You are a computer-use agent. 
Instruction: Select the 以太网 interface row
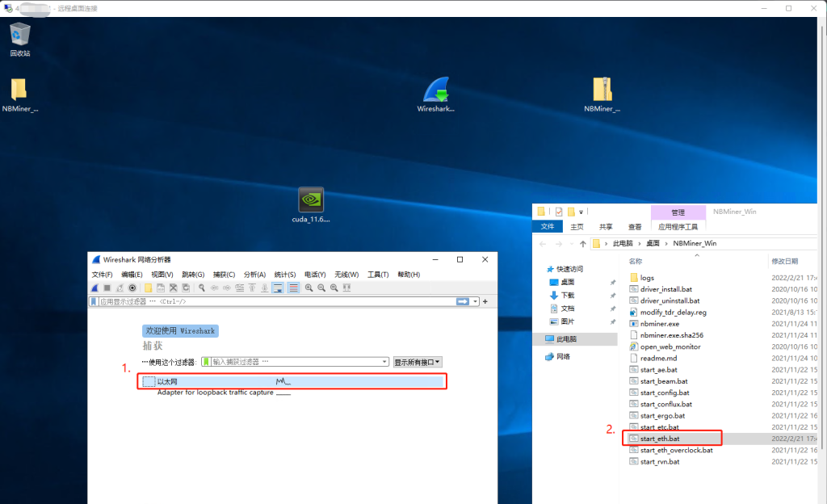pos(292,381)
